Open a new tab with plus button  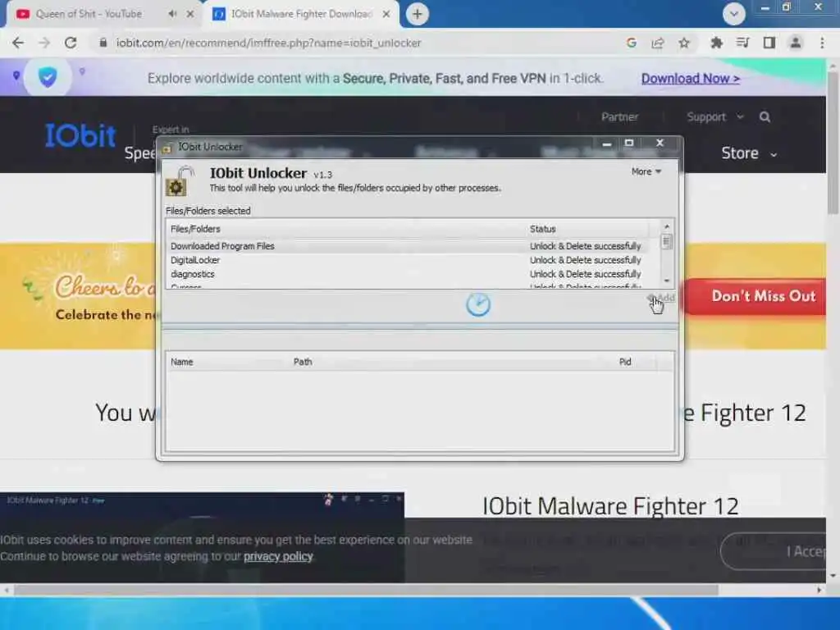point(417,14)
